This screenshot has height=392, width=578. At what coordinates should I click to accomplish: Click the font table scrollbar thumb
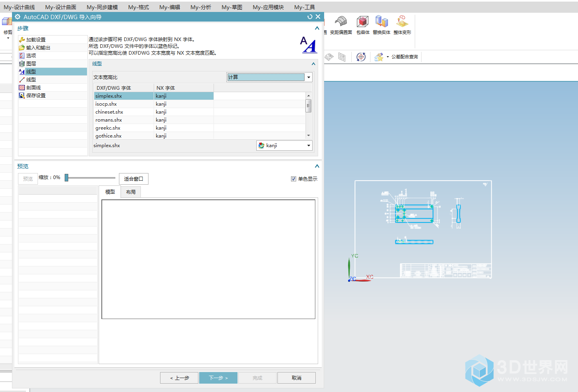pyautogui.click(x=309, y=106)
